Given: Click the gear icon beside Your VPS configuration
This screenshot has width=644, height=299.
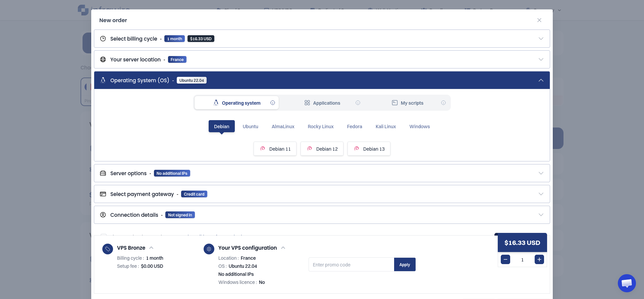Looking at the screenshot, I should (x=209, y=249).
